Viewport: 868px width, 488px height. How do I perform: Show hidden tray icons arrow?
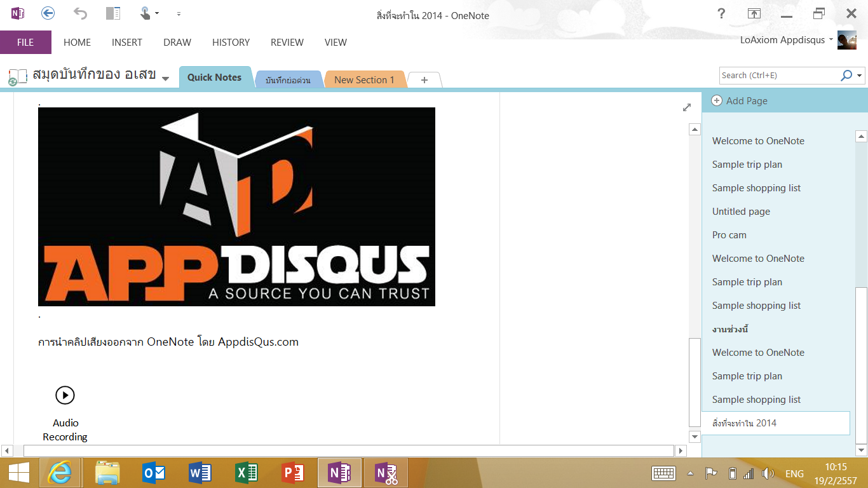tap(690, 473)
